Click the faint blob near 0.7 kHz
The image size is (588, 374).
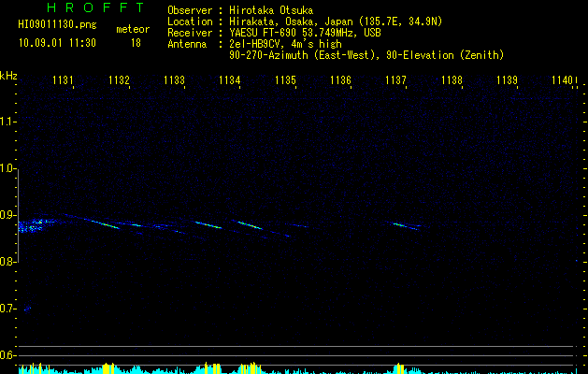(27, 309)
